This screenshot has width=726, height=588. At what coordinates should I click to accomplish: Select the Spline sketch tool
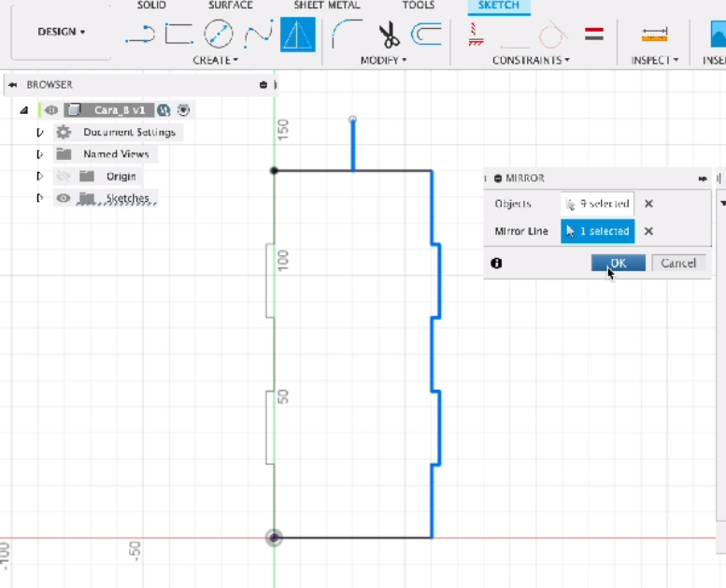259,35
